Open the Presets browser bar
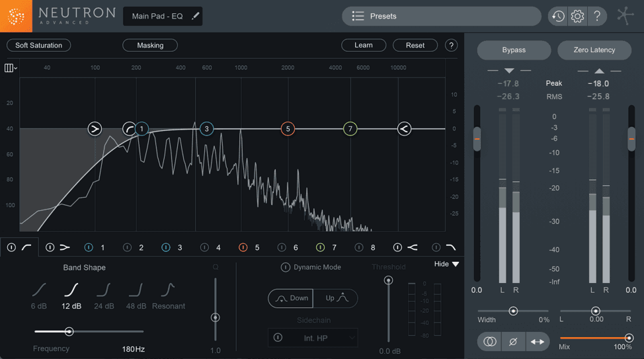 (442, 16)
